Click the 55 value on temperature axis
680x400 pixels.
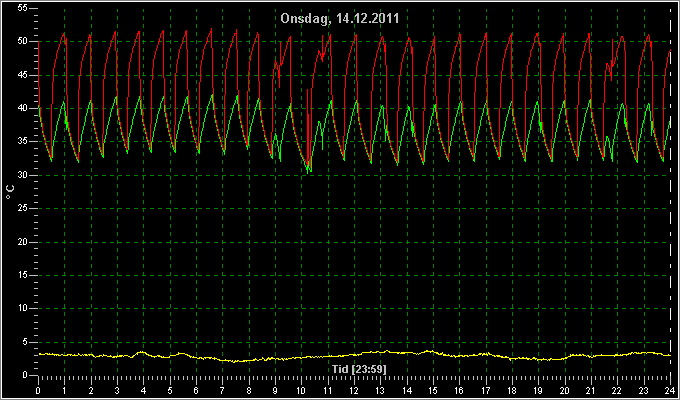(23, 8)
